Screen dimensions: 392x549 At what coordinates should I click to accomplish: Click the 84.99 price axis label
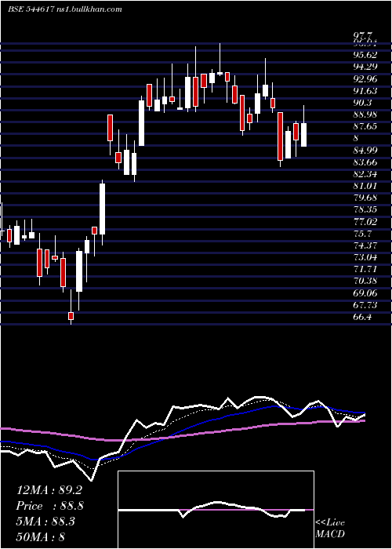[365, 151]
